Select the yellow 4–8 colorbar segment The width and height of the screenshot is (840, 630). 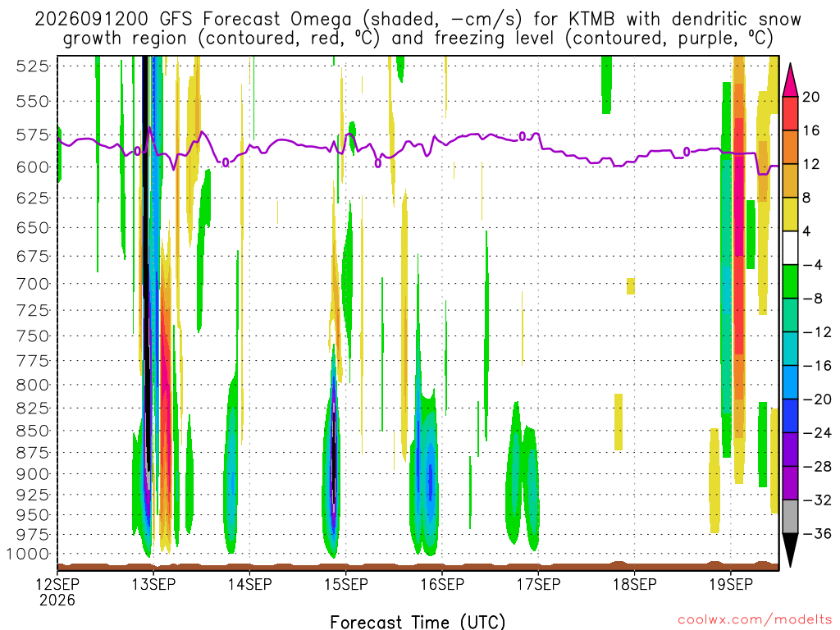pos(790,214)
